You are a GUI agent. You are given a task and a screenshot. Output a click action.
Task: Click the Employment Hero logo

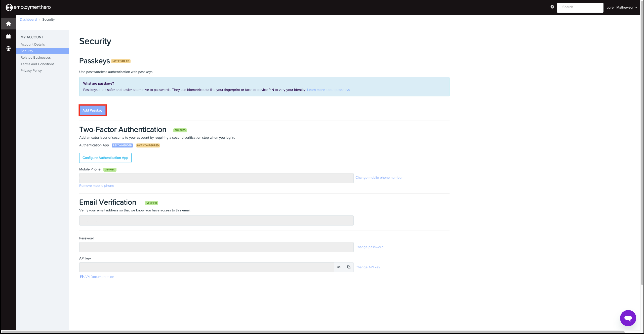(x=28, y=7)
